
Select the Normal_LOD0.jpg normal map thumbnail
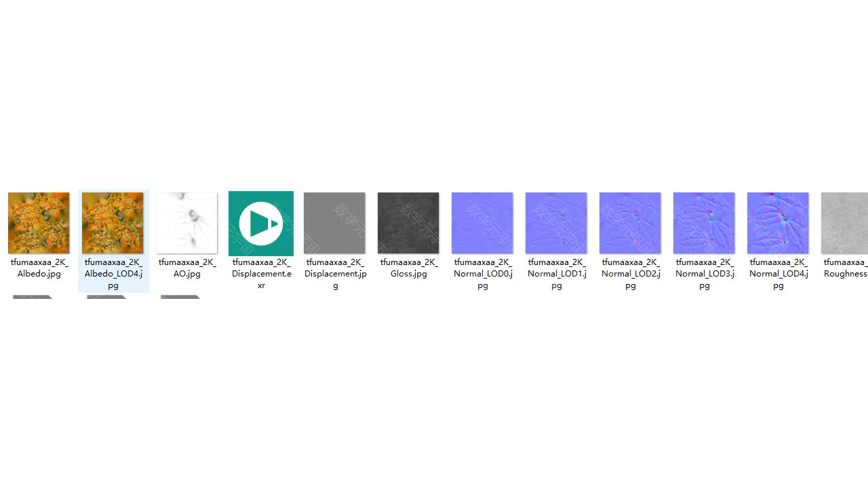tap(482, 223)
